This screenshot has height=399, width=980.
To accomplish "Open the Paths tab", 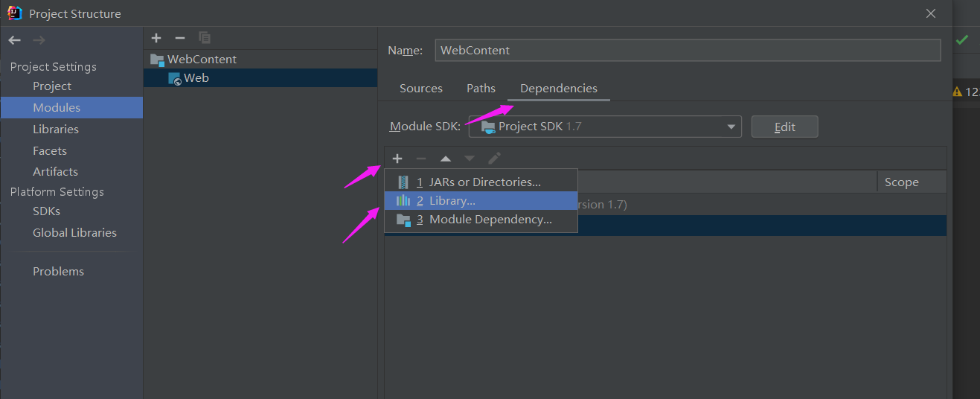I will pos(481,89).
